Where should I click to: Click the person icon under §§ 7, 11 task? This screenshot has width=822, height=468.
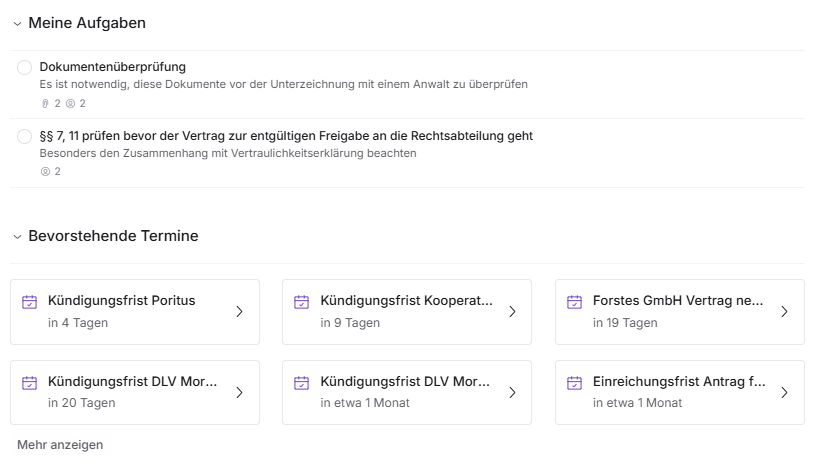[x=45, y=171]
